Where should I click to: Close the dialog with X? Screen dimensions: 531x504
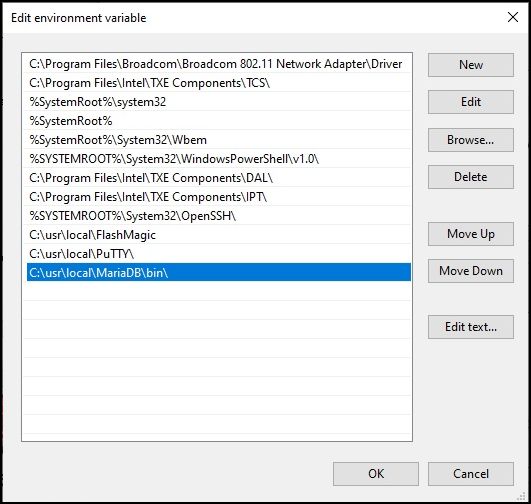[x=513, y=17]
